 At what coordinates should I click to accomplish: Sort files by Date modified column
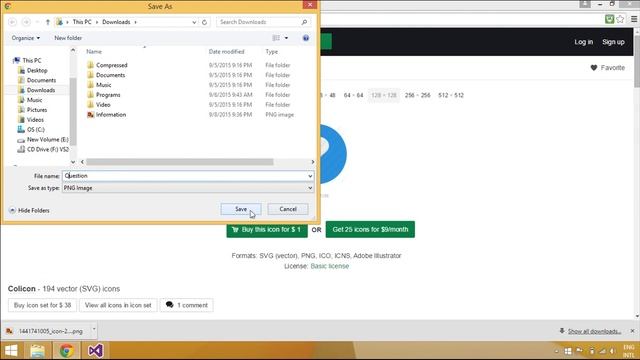[x=227, y=52]
